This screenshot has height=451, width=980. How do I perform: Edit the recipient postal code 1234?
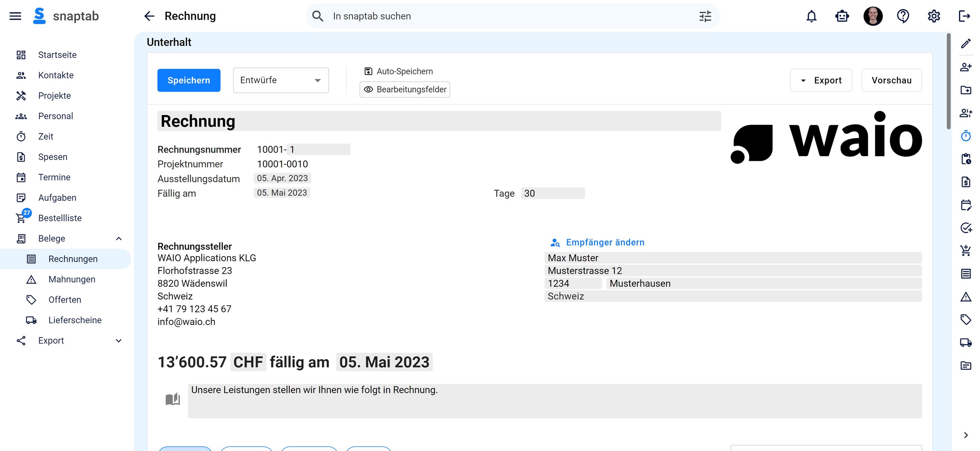pyautogui.click(x=573, y=283)
